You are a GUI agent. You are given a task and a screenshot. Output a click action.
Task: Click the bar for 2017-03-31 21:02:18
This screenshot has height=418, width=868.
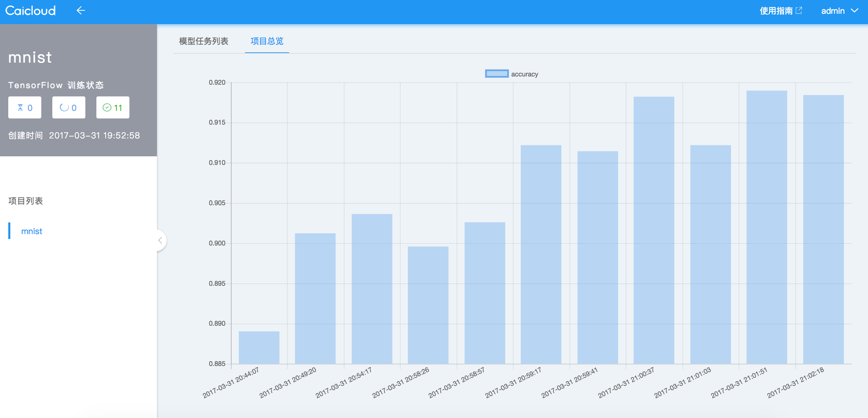pos(823,229)
